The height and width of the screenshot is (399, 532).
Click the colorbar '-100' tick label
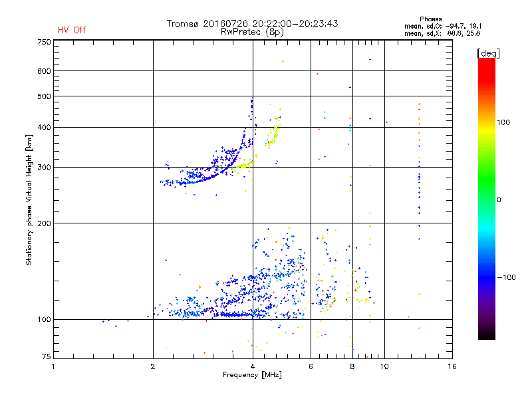[x=506, y=277]
